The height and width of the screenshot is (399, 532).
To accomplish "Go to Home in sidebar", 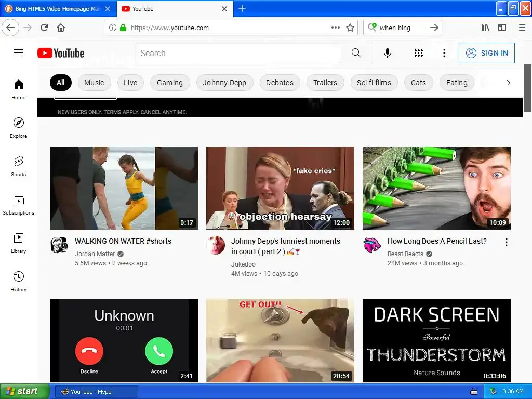I will (x=19, y=89).
